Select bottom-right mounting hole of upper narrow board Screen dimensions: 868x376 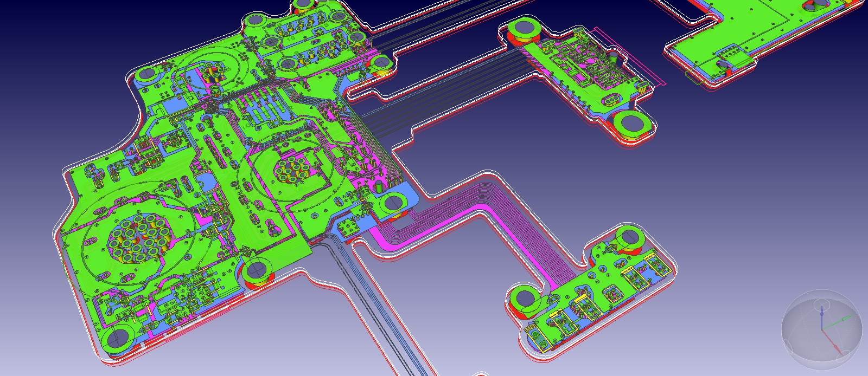coord(631,123)
